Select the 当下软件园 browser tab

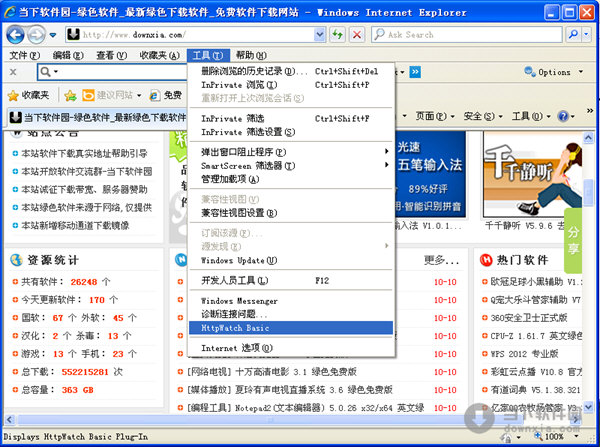pyautogui.click(x=98, y=117)
